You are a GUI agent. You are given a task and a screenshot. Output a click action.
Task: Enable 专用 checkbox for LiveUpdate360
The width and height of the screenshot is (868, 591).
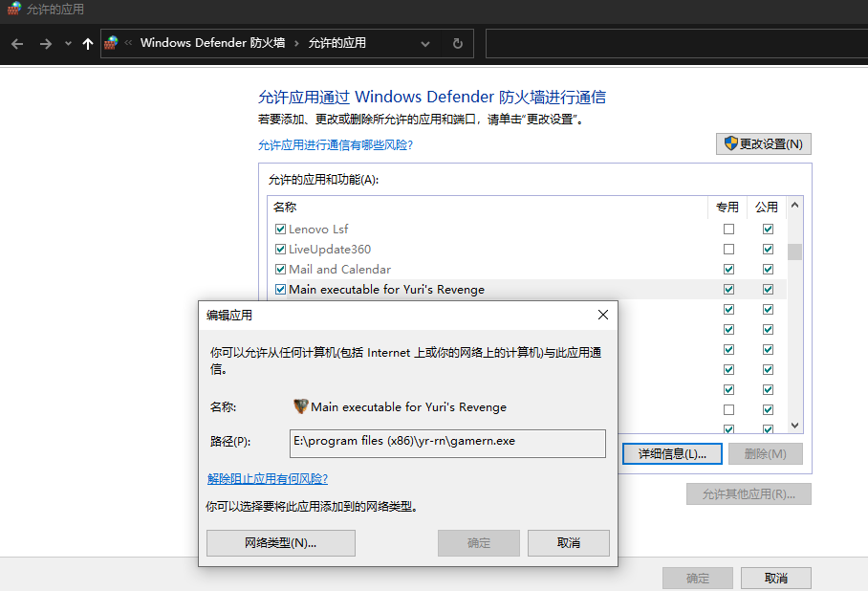[x=729, y=250]
